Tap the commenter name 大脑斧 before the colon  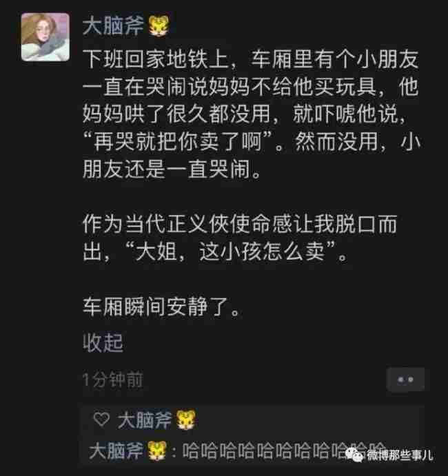pos(116,451)
